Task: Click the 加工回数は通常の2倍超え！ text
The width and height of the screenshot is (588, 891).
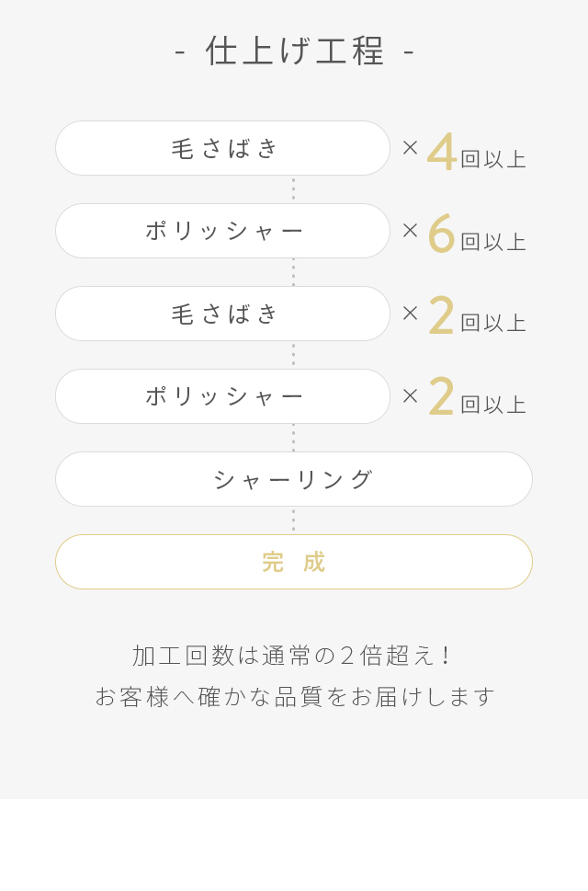Action: pyautogui.click(x=294, y=655)
